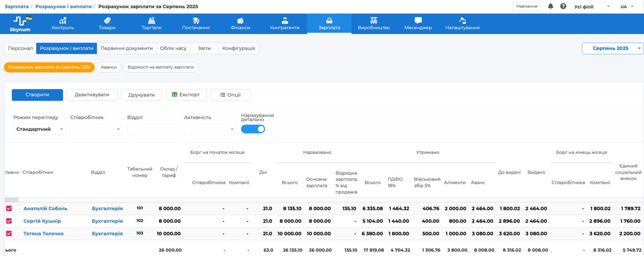Uncheck the checkbox for Анатолій Соболь
Viewport: 644px width, 256px height.
(9, 208)
